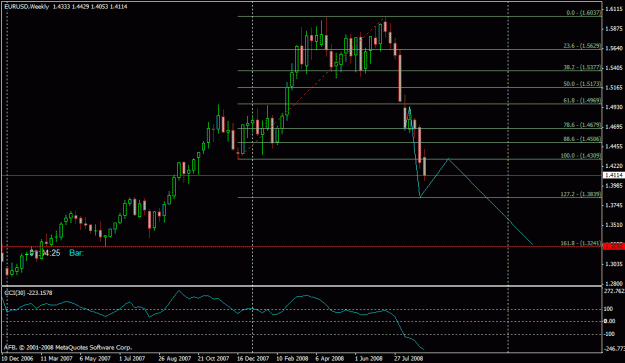Select the '23.6 - (1.5629)' Fibonacci label
Screen dimensions: 625x363
582,46
